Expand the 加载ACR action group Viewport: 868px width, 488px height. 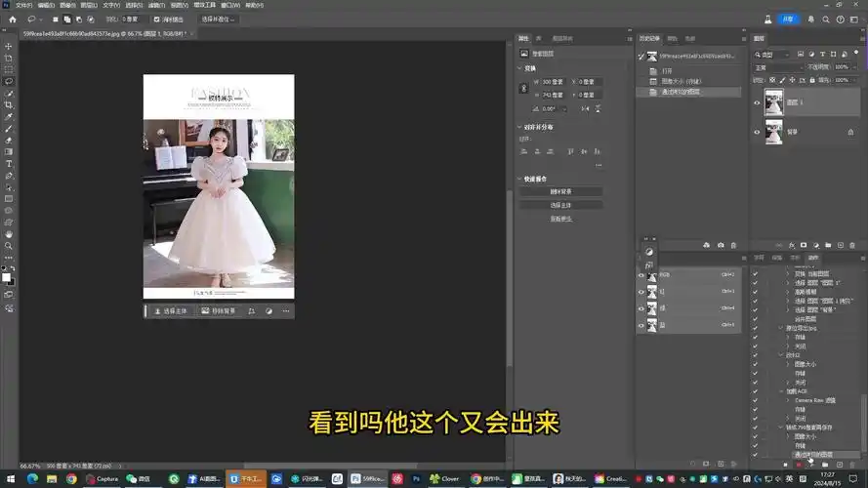[780, 391]
